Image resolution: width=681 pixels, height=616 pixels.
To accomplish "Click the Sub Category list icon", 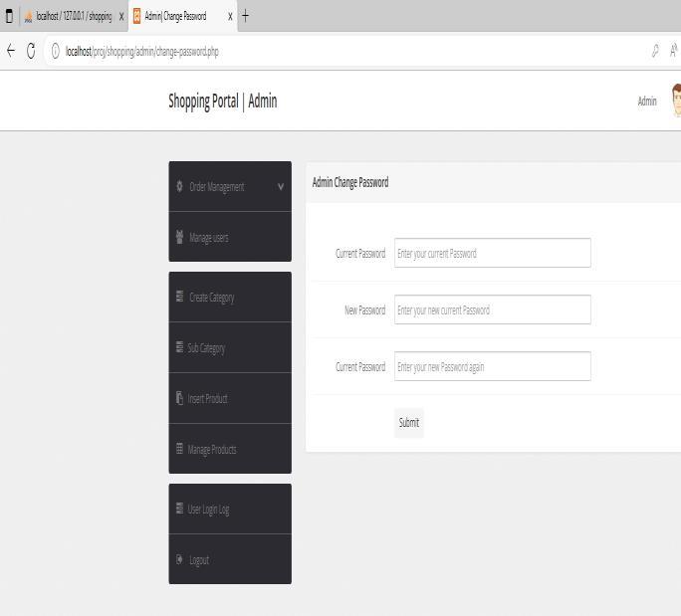I will click(179, 347).
